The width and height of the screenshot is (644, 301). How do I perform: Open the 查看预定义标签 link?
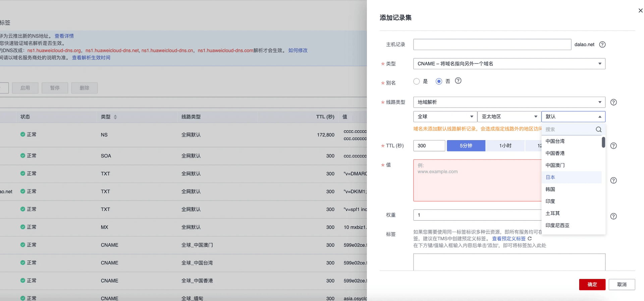coord(508,239)
